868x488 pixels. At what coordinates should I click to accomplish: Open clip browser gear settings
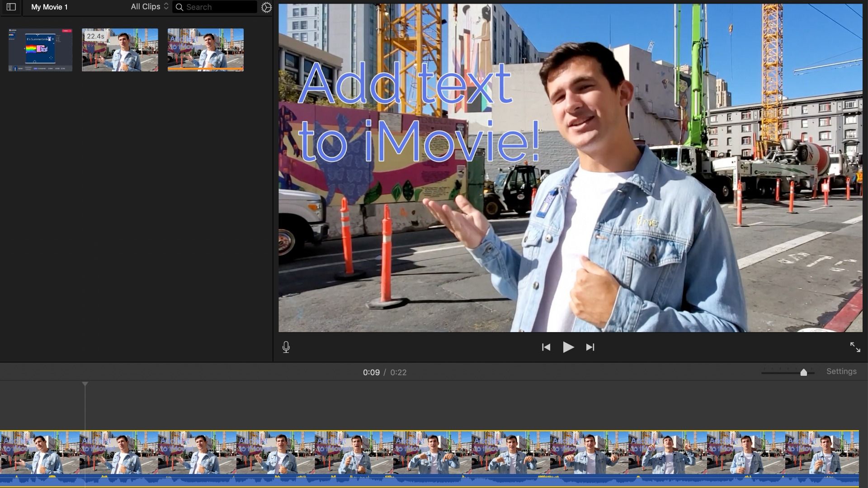(266, 7)
